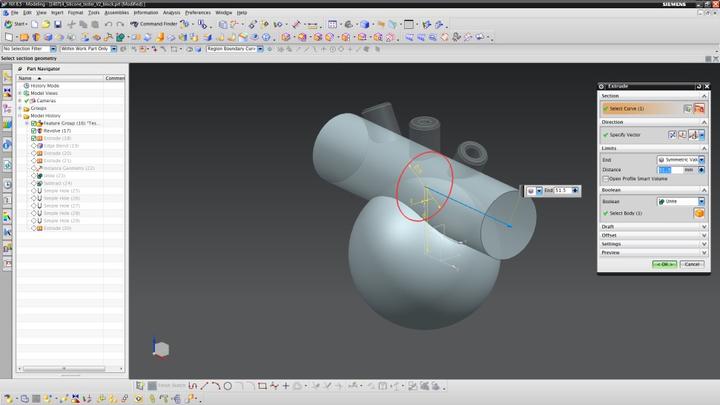Click the blue Block feature toolbar icon
This screenshot has width=720, height=405.
tap(48, 37)
